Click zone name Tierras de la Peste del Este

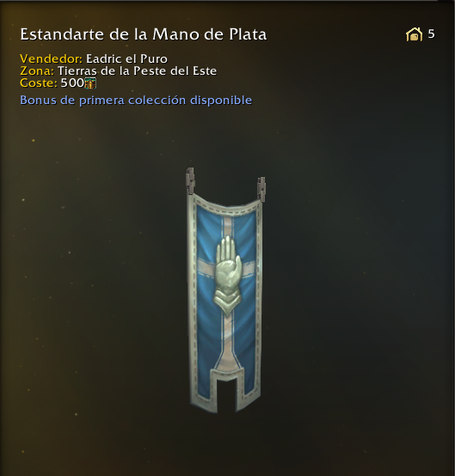[137, 70]
